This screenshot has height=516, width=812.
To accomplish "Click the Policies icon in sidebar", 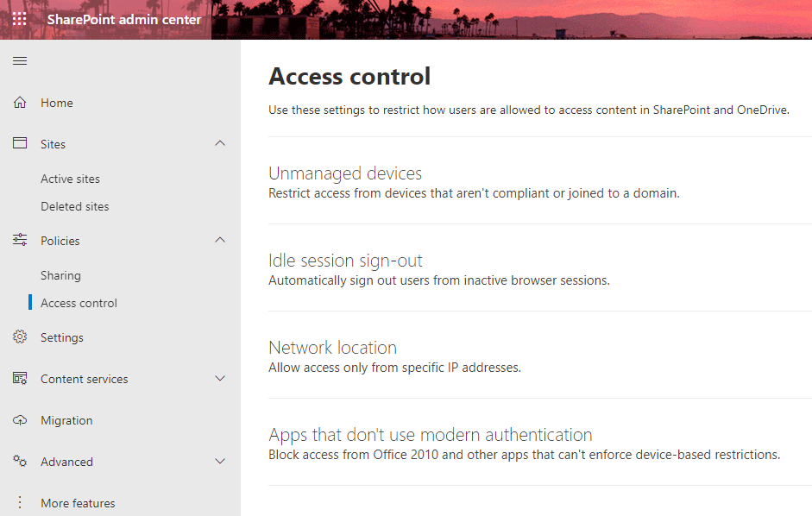I will point(19,240).
